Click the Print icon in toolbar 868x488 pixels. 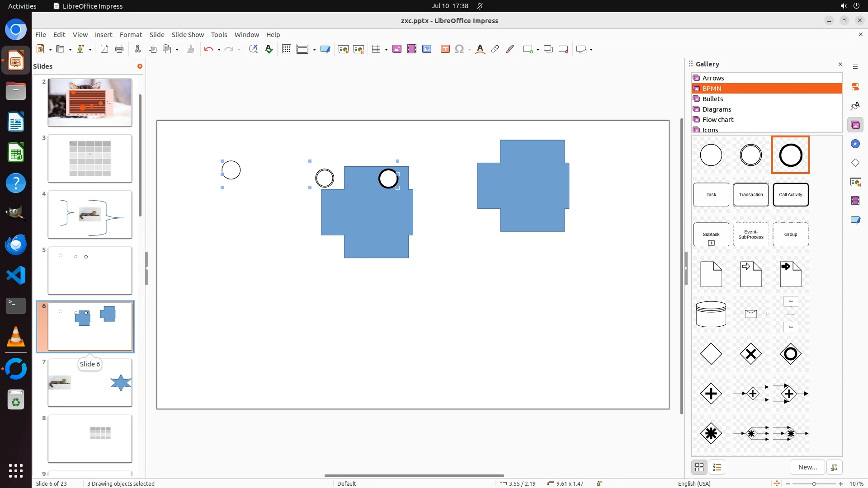[119, 49]
